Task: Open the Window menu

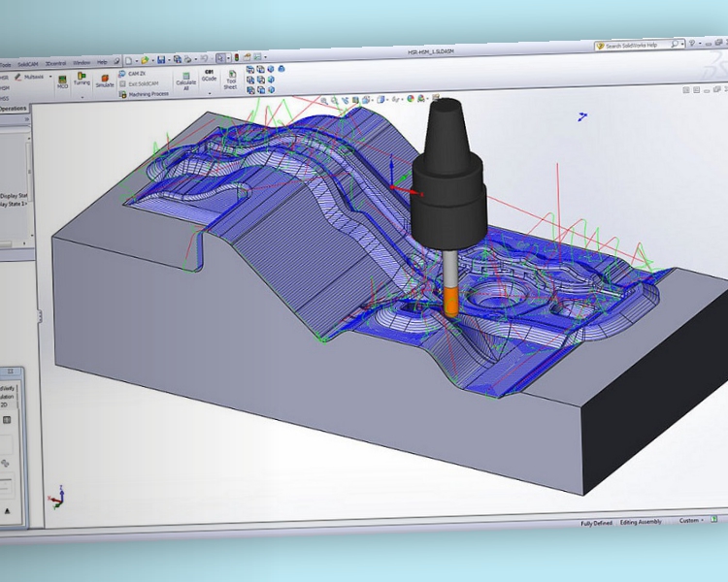Action: pyautogui.click(x=82, y=62)
